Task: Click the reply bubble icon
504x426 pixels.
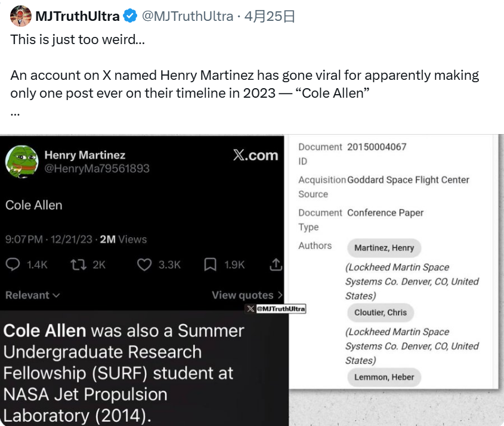Action: (x=13, y=265)
